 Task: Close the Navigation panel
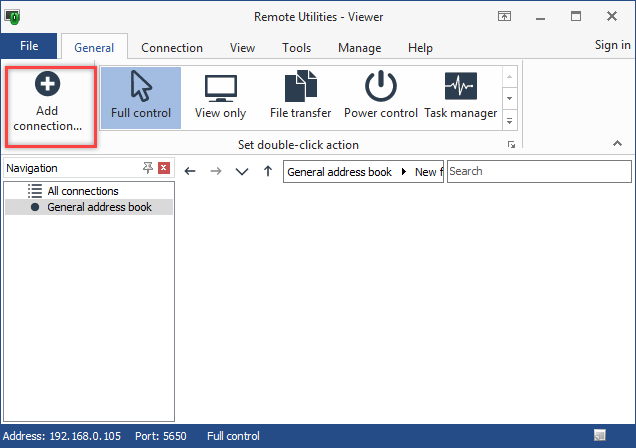click(164, 168)
